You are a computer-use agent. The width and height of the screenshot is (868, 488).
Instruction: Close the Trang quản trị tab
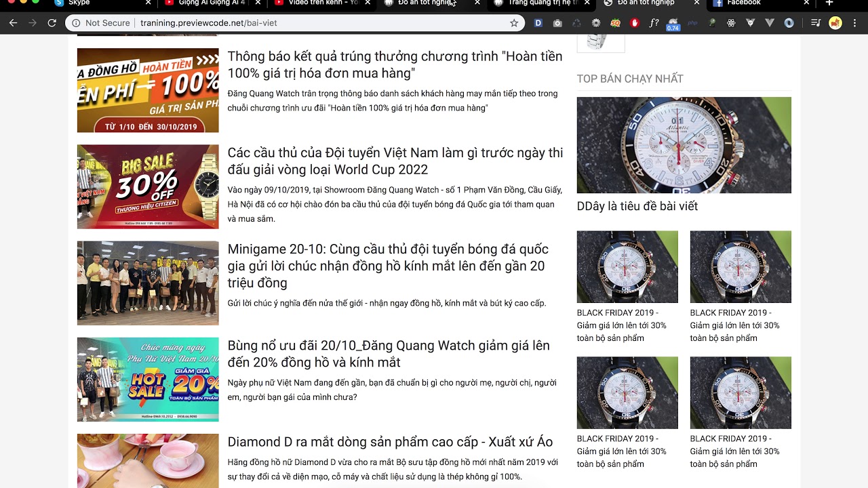587,3
